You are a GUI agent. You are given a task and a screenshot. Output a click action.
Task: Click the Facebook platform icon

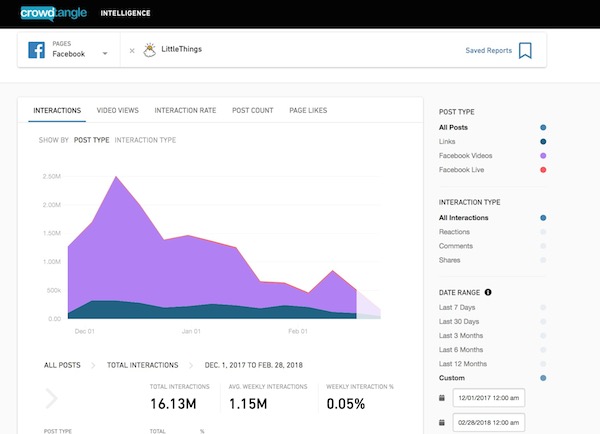point(35,51)
